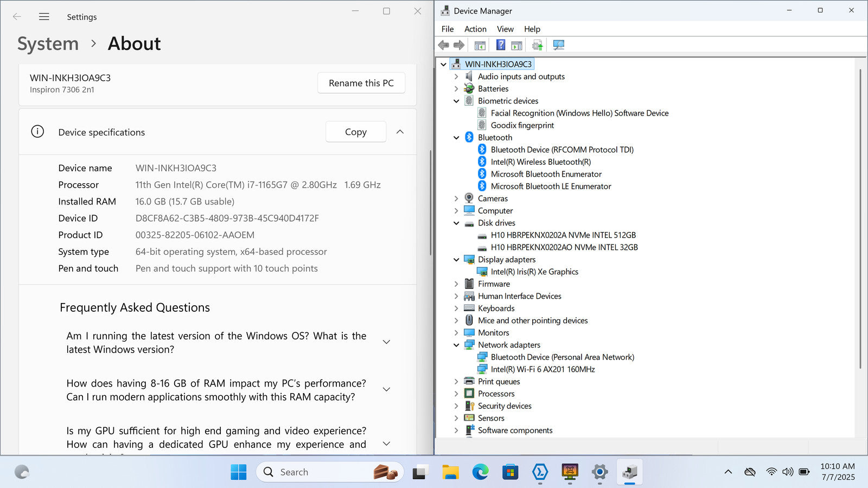Collapse the Network adapters node
Image resolution: width=868 pixels, height=488 pixels.
[x=456, y=345]
